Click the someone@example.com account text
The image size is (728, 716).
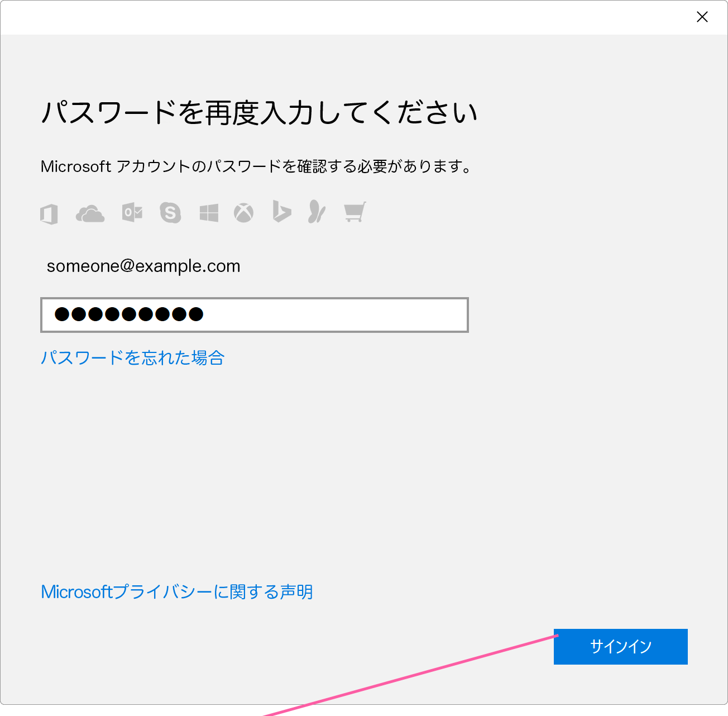[x=143, y=266]
